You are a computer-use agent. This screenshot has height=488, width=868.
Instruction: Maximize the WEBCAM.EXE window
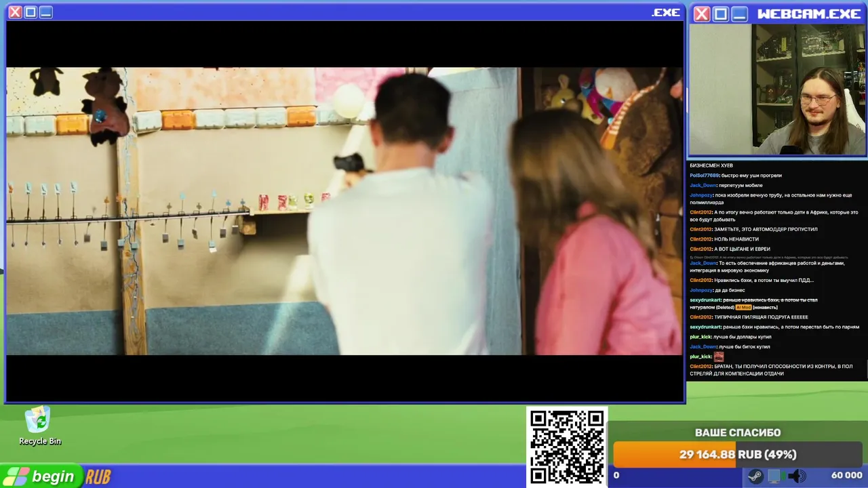tap(721, 14)
